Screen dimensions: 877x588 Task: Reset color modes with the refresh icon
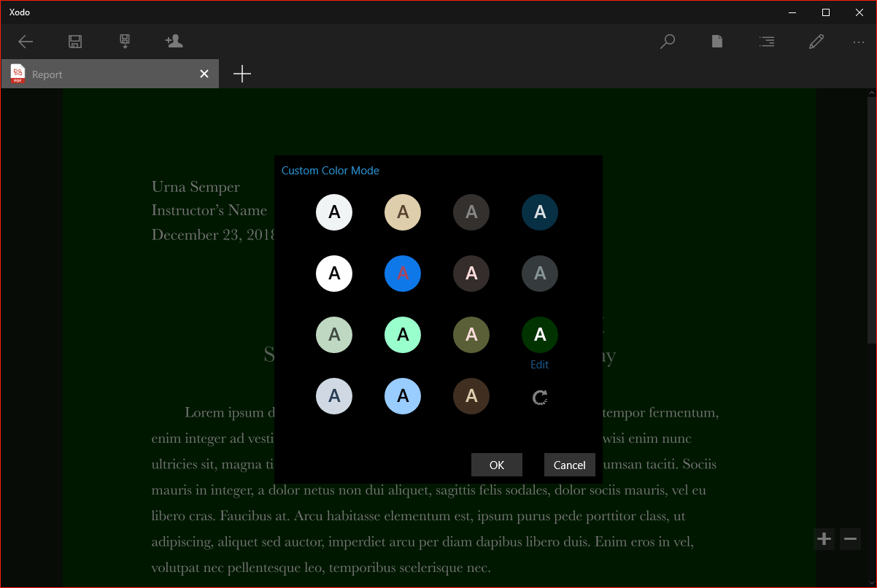point(540,398)
